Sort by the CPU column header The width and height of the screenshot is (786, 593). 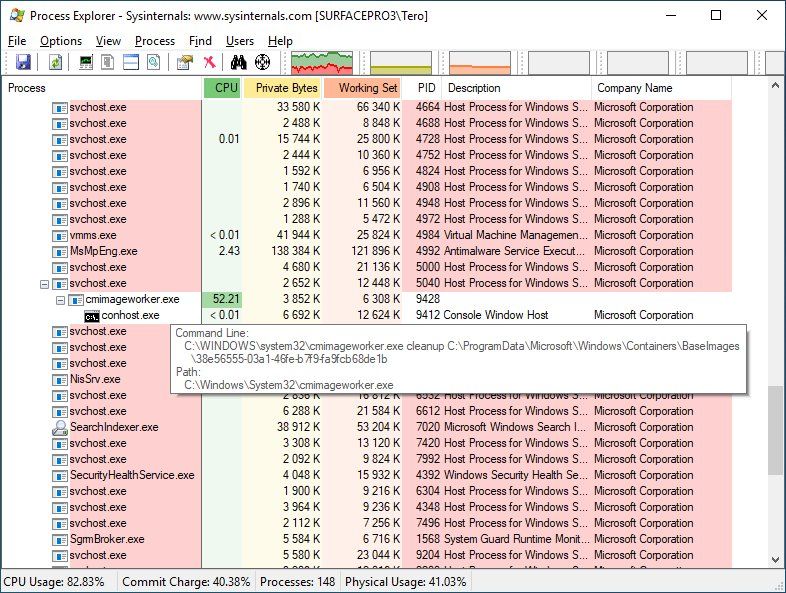(223, 88)
